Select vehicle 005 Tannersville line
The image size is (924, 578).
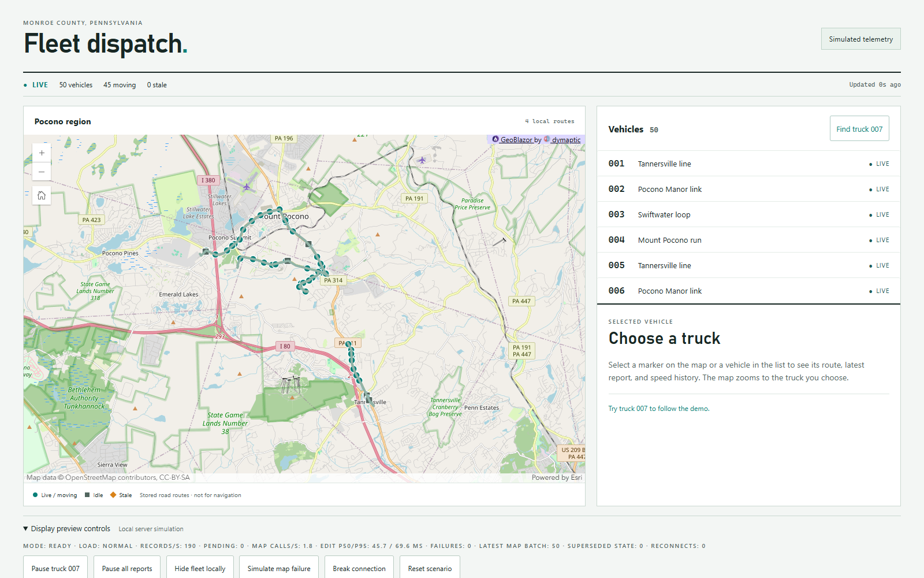point(748,265)
